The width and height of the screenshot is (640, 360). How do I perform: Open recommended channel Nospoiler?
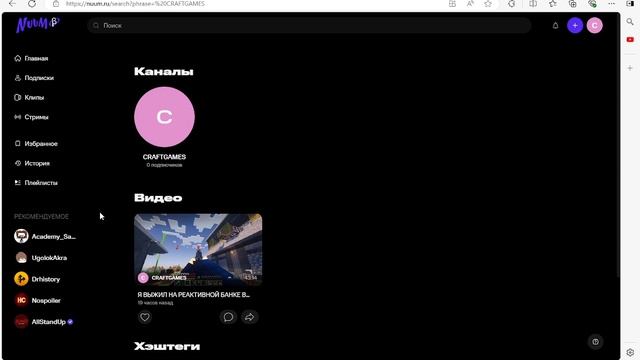38,300
